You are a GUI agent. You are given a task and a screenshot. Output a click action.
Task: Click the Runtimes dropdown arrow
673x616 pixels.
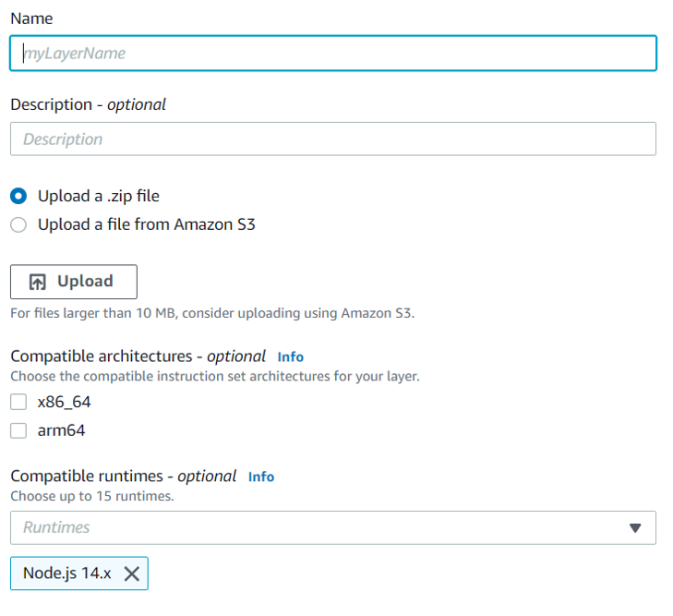634,528
